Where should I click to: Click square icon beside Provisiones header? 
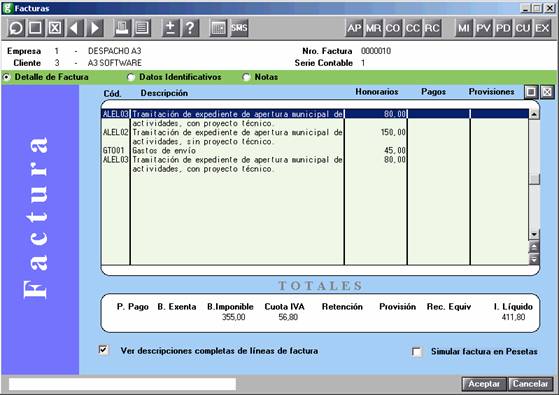(531, 92)
